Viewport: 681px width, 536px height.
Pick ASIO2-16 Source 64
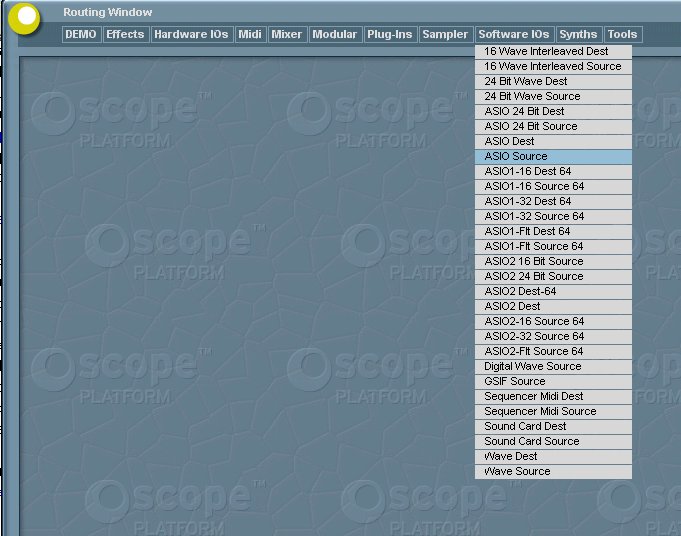tap(553, 321)
